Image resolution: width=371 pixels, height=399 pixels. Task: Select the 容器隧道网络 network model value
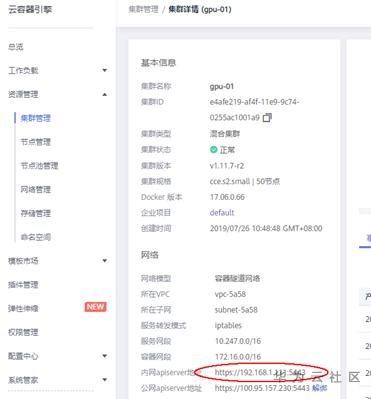[238, 279]
